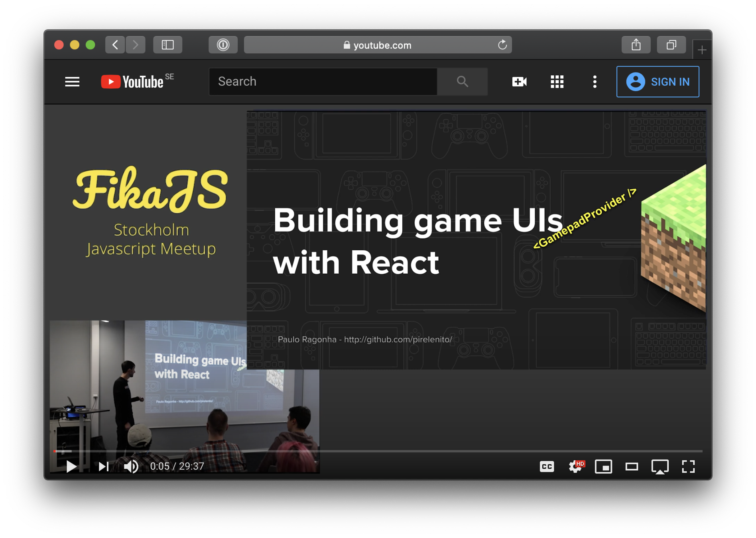Click the SIGN IN button
This screenshot has width=756, height=538.
point(658,82)
